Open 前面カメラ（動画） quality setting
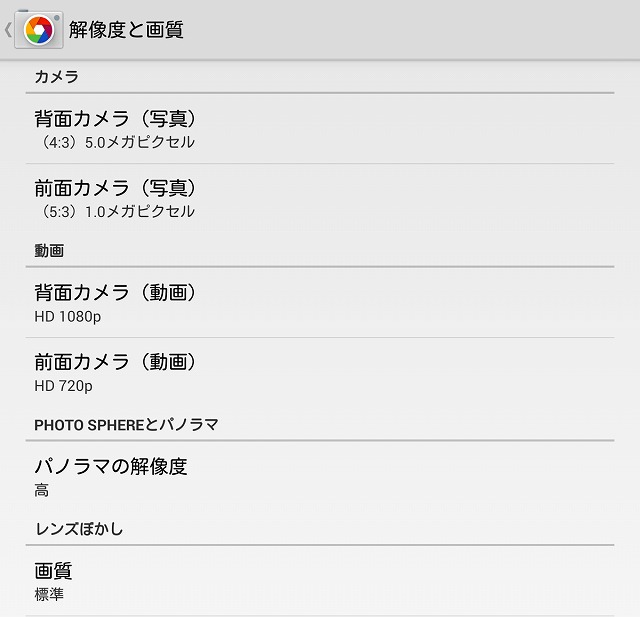This screenshot has height=617, width=640. pos(116,362)
